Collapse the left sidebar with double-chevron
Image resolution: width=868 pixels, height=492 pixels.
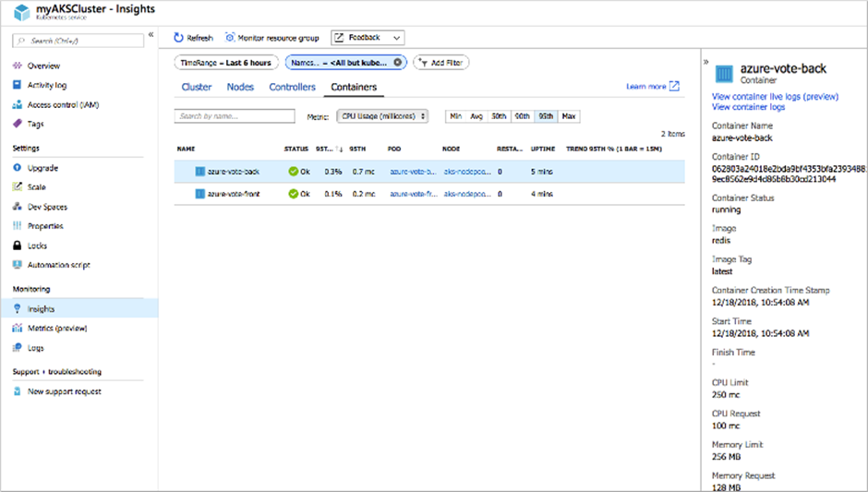click(x=151, y=35)
